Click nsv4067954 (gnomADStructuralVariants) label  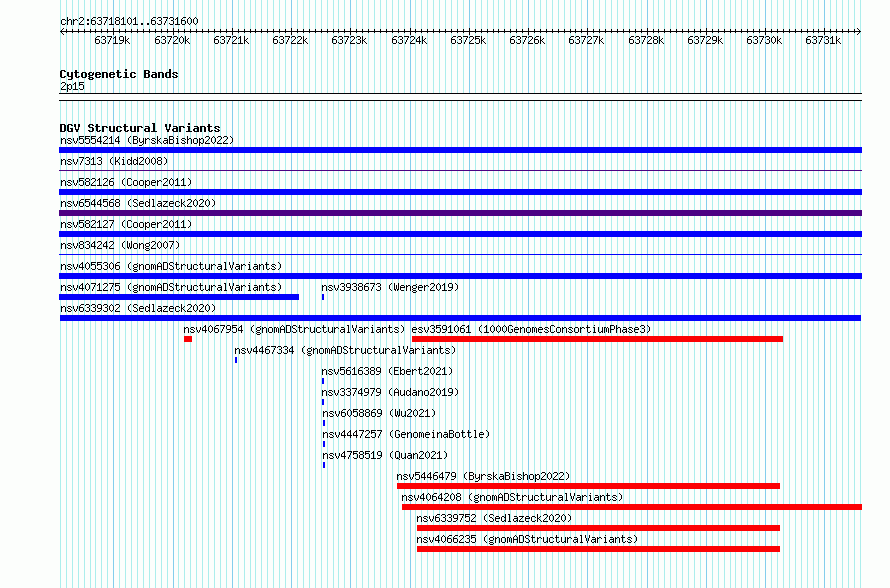294,329
